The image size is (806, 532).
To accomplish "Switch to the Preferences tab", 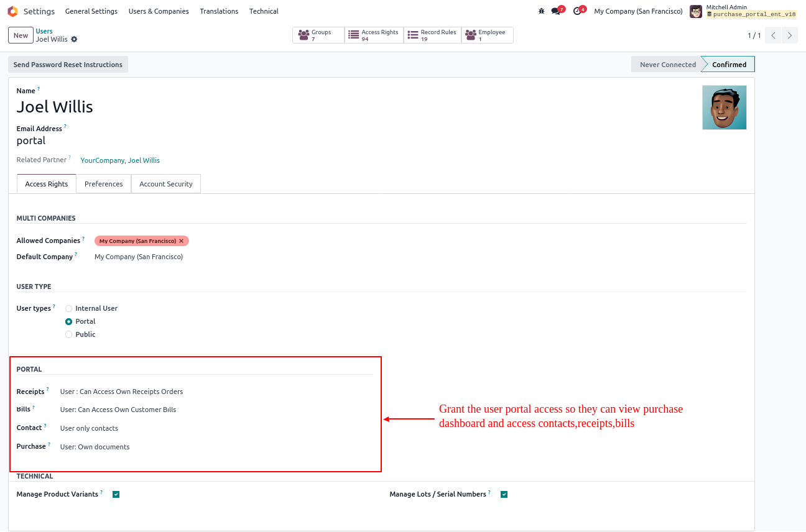I will tap(104, 184).
